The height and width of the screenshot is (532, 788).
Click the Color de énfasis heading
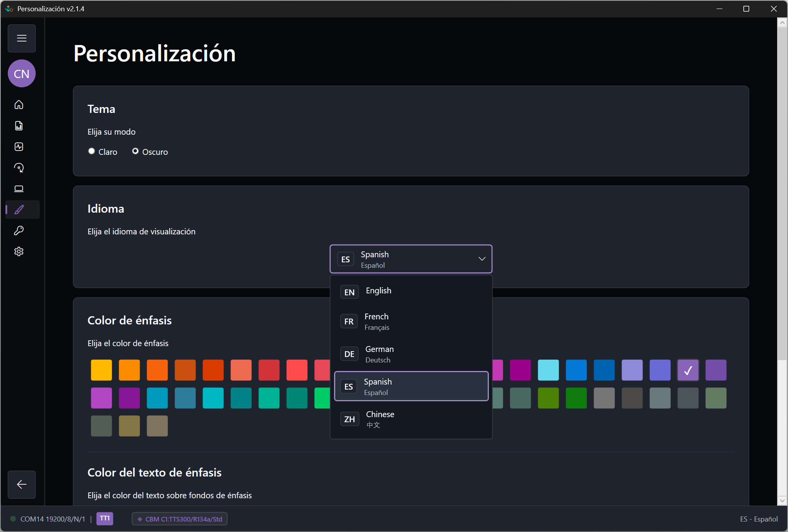(x=130, y=321)
